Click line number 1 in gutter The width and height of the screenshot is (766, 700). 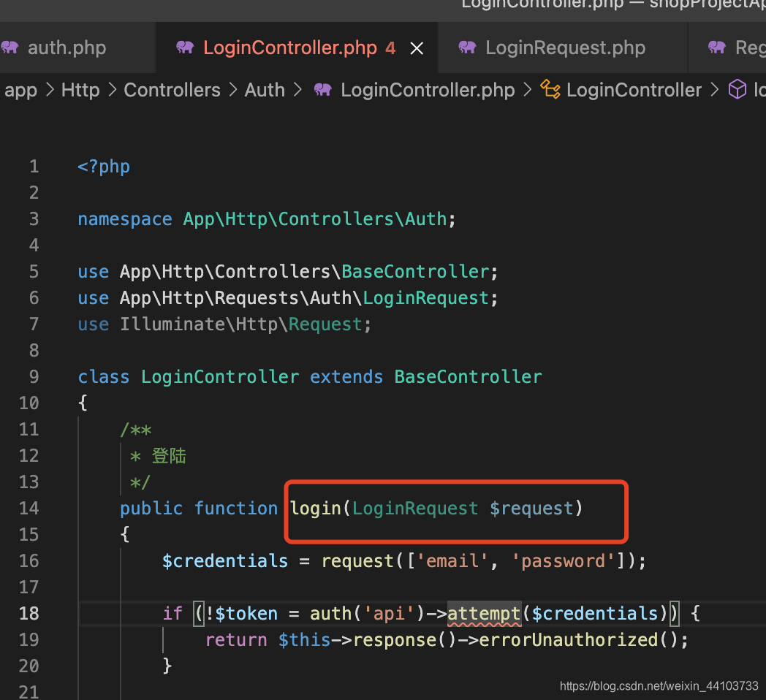click(34, 167)
